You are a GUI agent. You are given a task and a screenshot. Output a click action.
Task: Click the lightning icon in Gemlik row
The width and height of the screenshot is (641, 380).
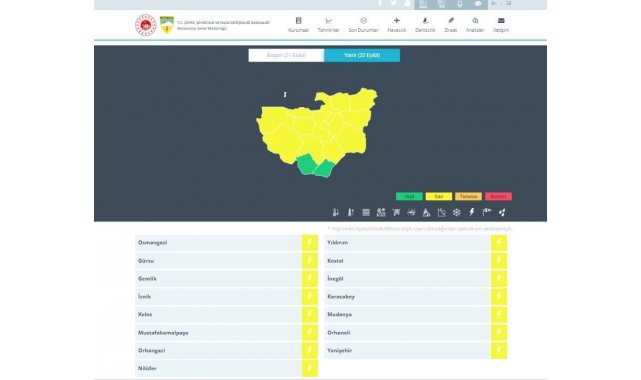(309, 278)
